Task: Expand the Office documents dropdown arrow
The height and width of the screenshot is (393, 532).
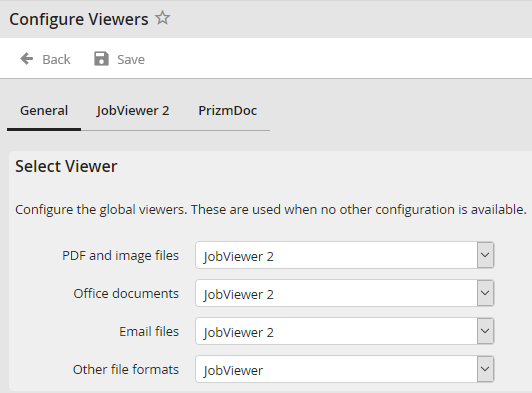Action: pyautogui.click(x=485, y=293)
